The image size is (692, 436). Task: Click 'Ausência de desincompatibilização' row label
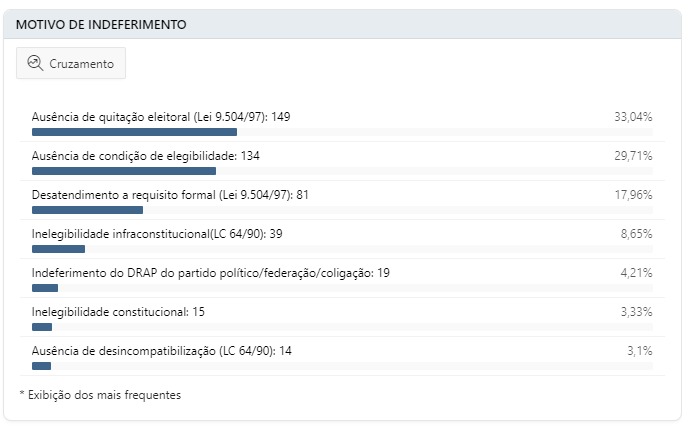point(162,350)
